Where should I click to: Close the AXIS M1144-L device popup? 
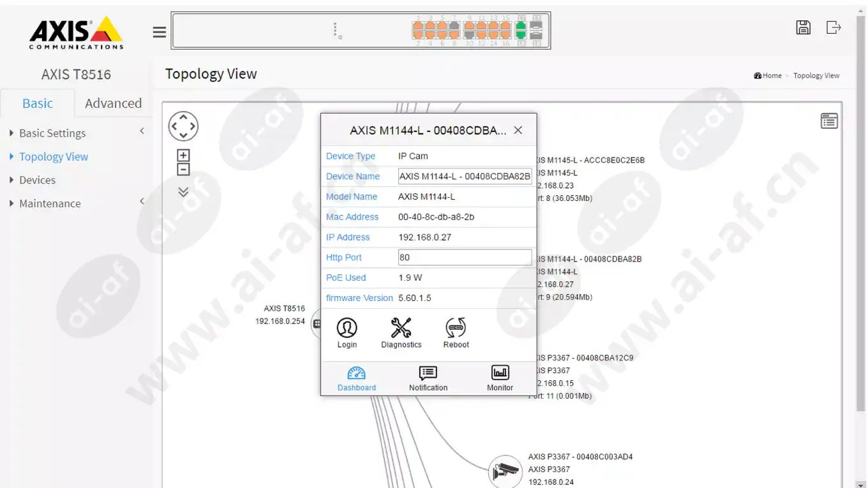tap(518, 130)
